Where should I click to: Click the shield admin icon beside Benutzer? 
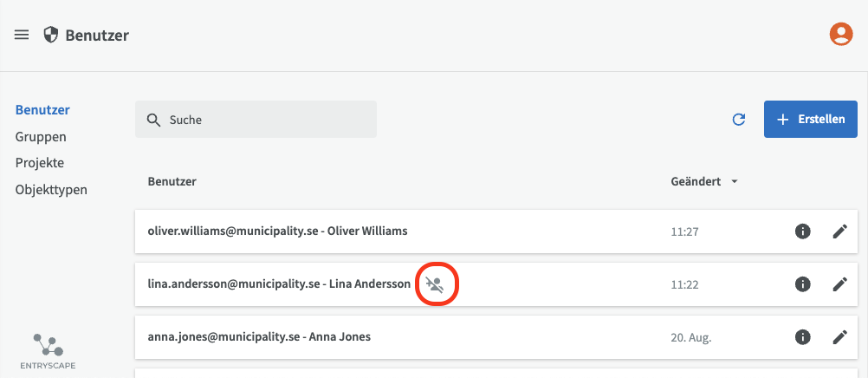pos(51,35)
